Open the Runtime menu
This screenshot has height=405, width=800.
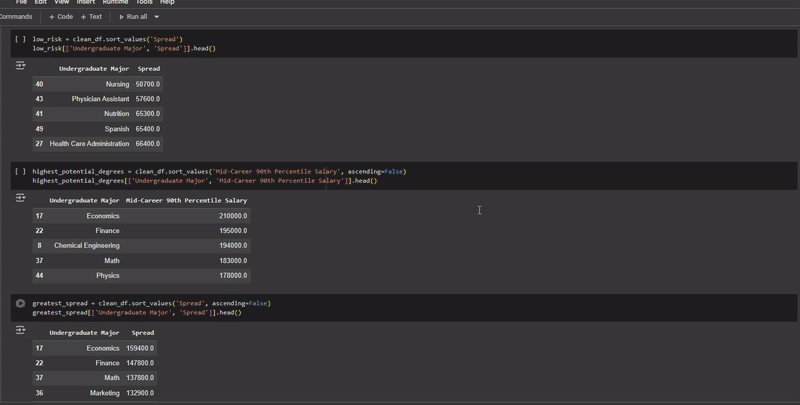pyautogui.click(x=115, y=2)
